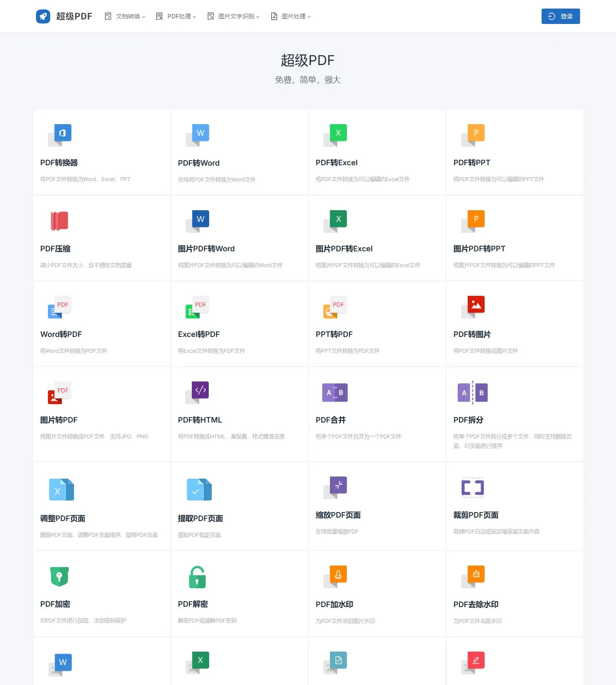Open the PDF转PPT title link
The image size is (616, 685).
pos(471,163)
